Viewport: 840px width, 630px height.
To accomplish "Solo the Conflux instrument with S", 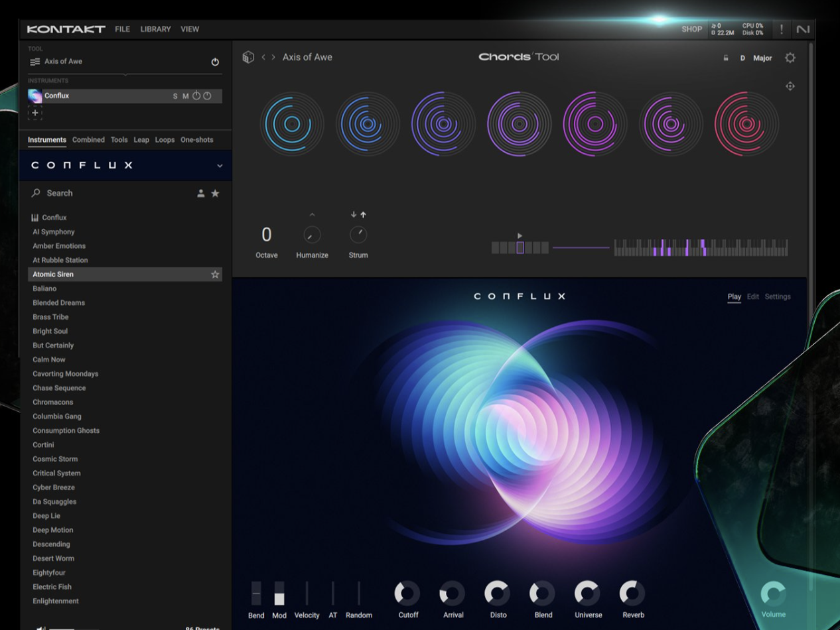I will click(175, 96).
